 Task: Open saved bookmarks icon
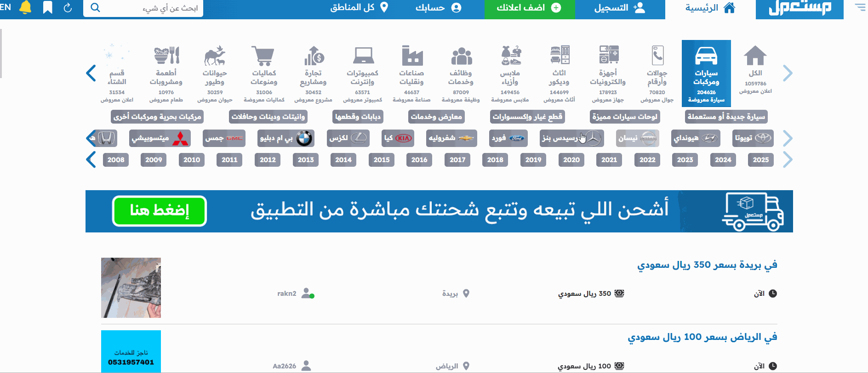click(48, 8)
